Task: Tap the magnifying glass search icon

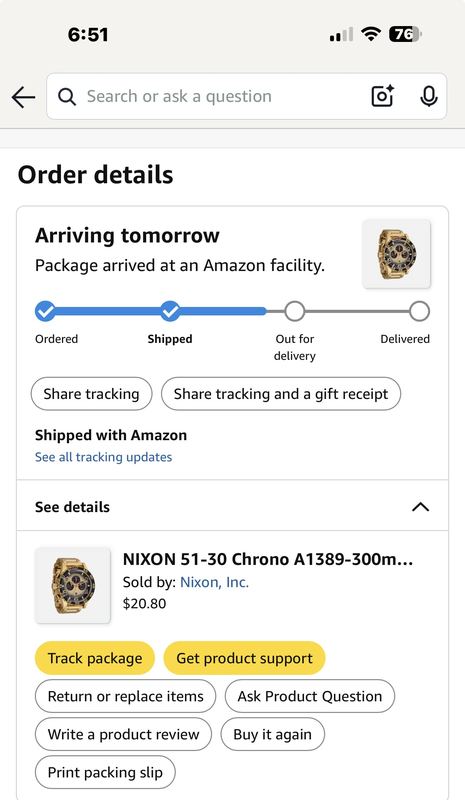Action: point(67,96)
